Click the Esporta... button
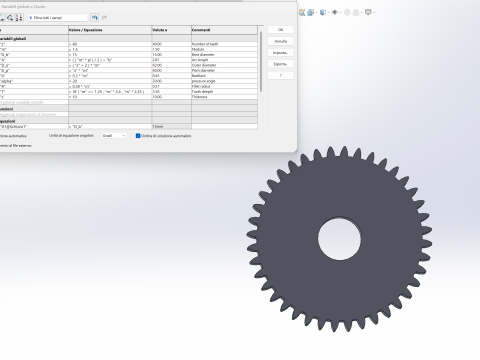480x360 pixels. click(280, 64)
